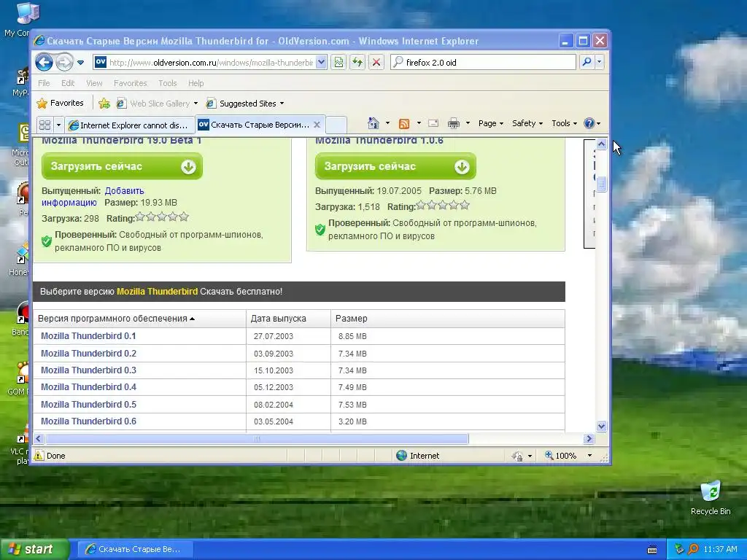Click the Forward navigation arrow
The width and height of the screenshot is (747, 560).
coord(64,62)
